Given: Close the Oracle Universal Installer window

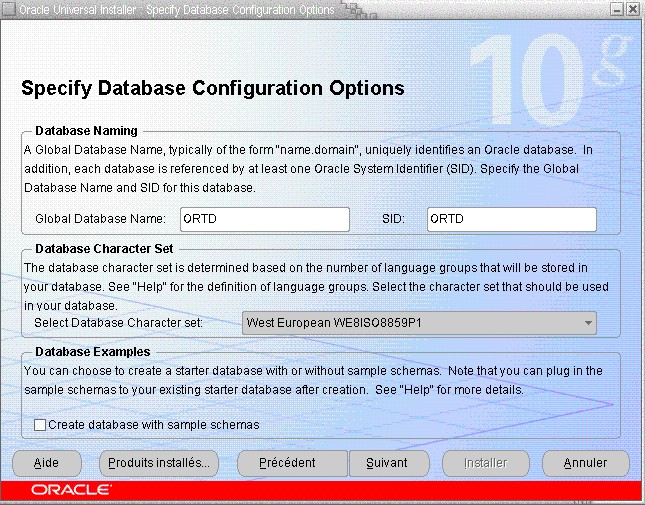Looking at the screenshot, I should pos(634,9).
